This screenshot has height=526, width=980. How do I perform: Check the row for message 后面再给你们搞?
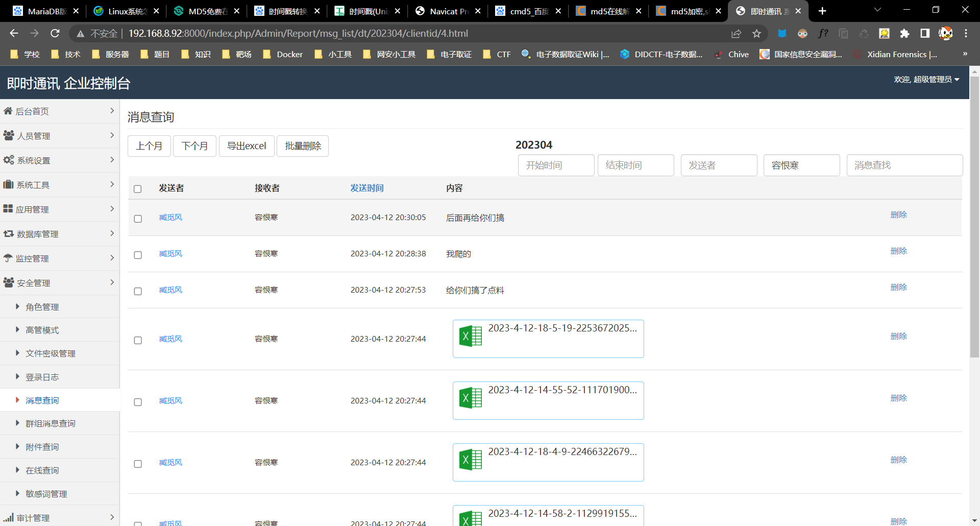138,219
